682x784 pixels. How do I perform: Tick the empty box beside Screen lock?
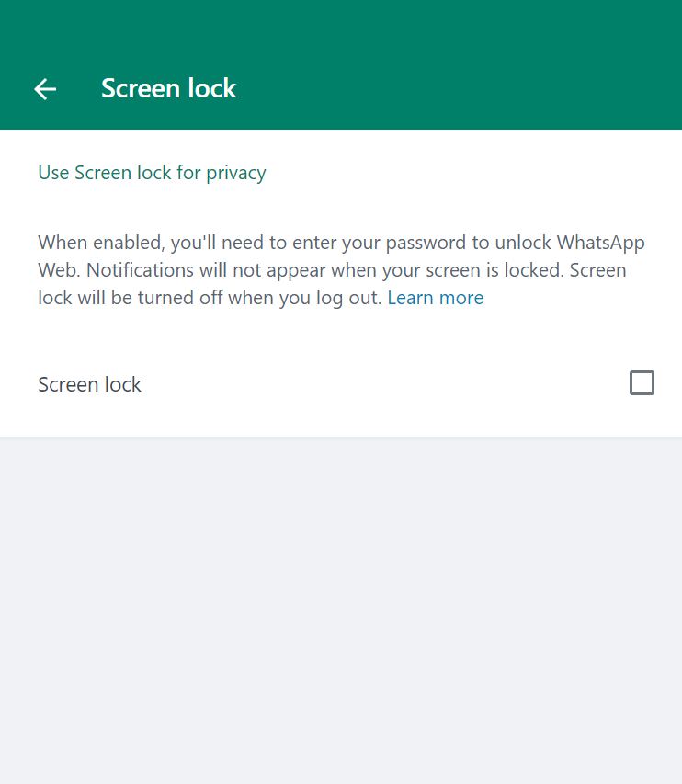642,383
